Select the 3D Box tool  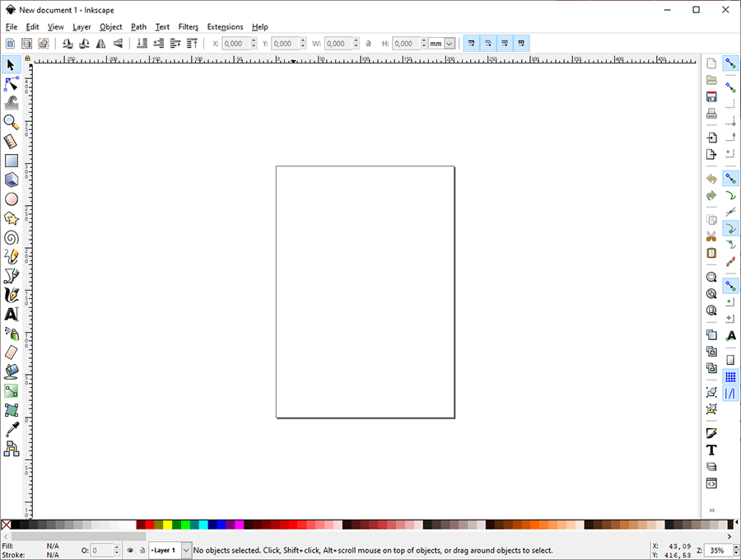tap(11, 180)
